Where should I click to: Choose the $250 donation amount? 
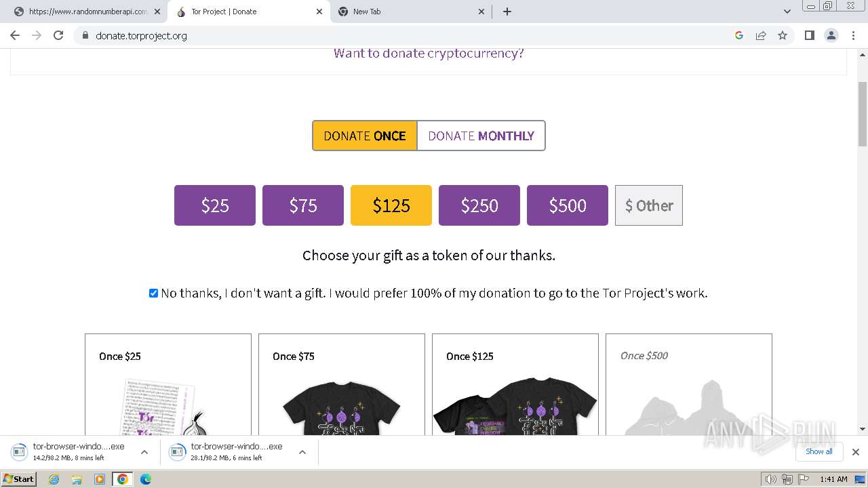pyautogui.click(x=479, y=205)
